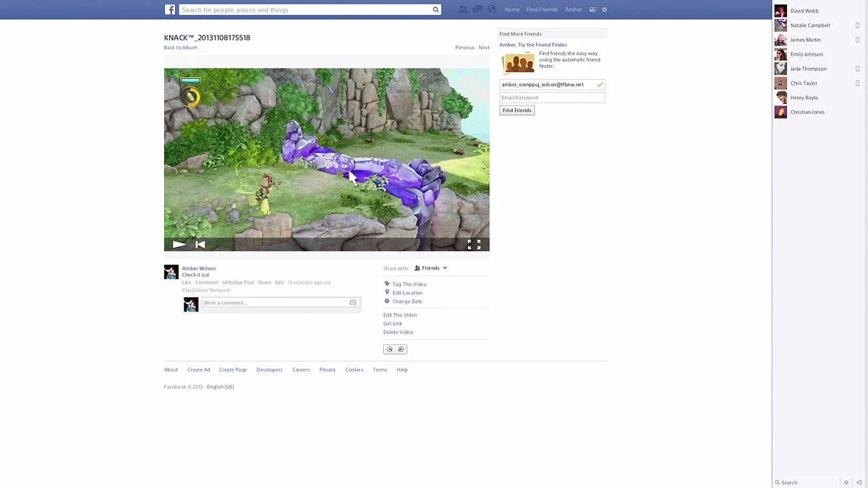Rotate video left button
Image resolution: width=868 pixels, height=488 pixels.
coord(389,349)
